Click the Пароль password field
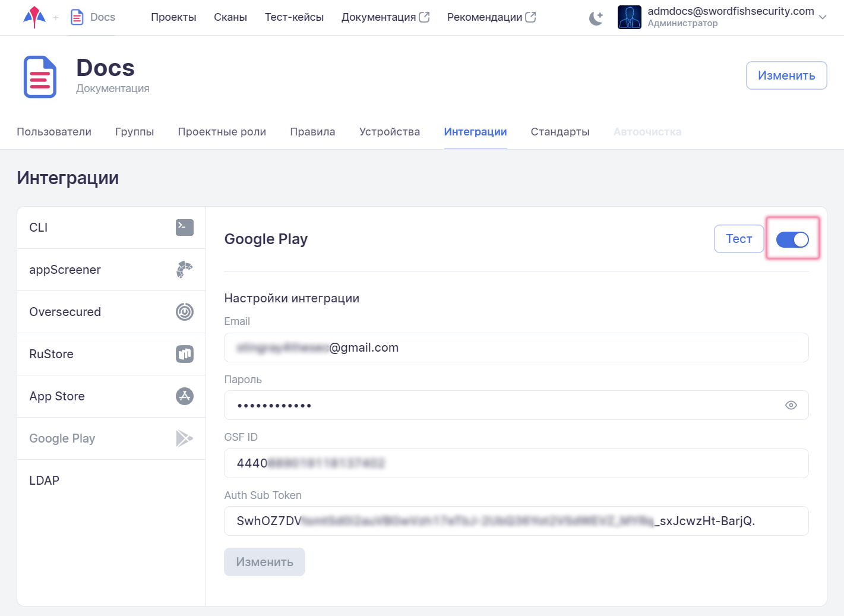This screenshot has width=844, height=616. pyautogui.click(x=516, y=405)
